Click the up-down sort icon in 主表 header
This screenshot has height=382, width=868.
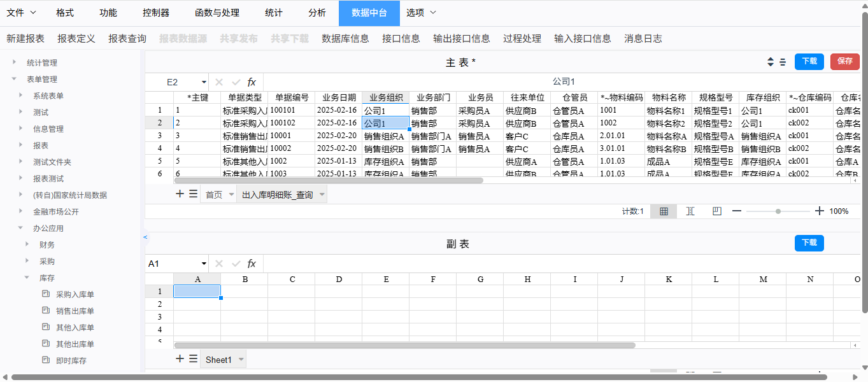[x=771, y=62]
